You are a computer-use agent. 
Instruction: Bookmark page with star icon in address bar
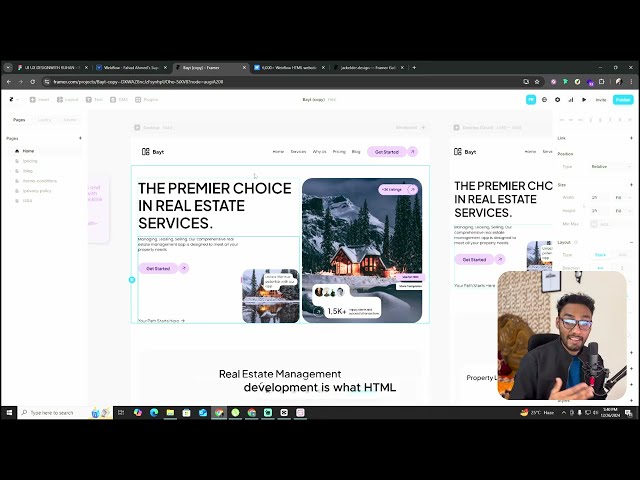point(537,82)
